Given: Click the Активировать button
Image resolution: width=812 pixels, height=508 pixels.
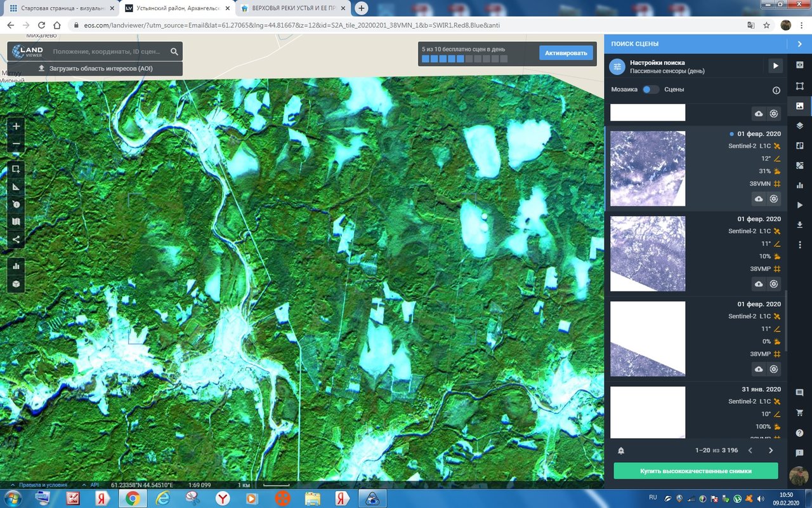Looking at the screenshot, I should (x=566, y=53).
